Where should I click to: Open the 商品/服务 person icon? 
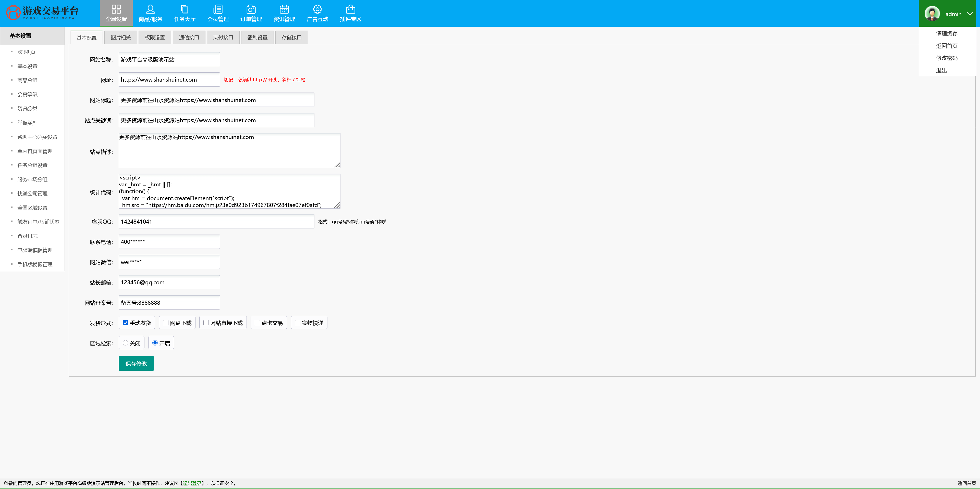(x=150, y=9)
